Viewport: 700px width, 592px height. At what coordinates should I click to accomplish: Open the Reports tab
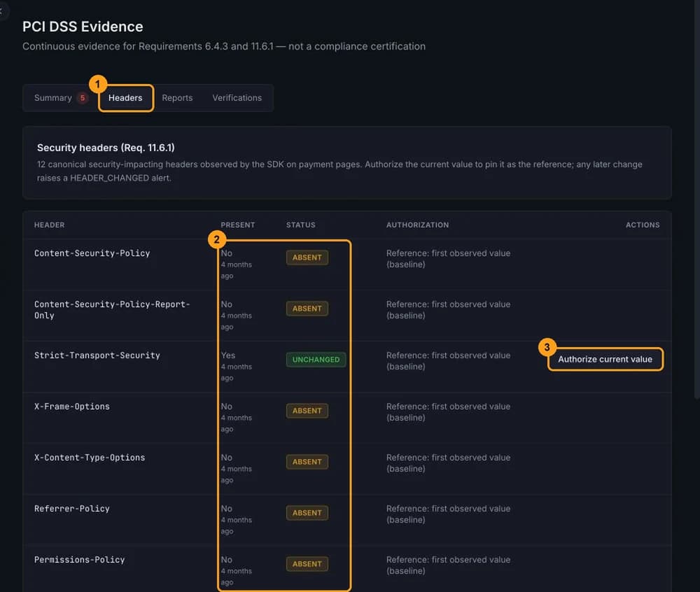point(177,98)
